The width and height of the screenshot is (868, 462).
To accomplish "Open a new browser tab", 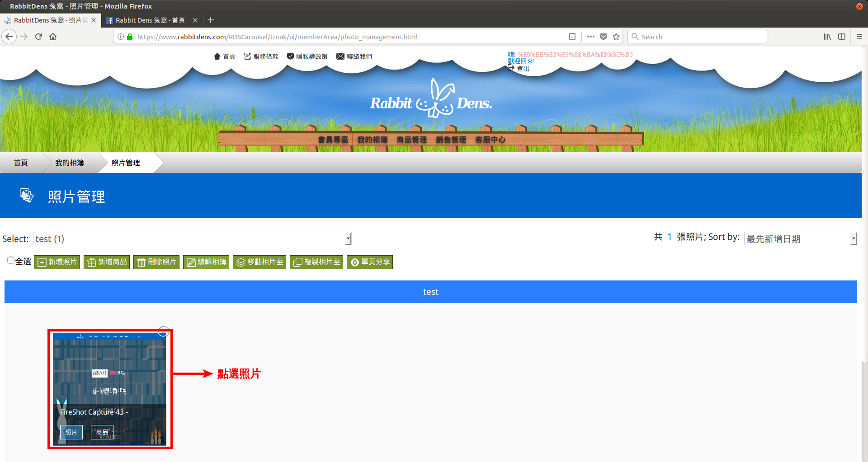I will [x=211, y=20].
